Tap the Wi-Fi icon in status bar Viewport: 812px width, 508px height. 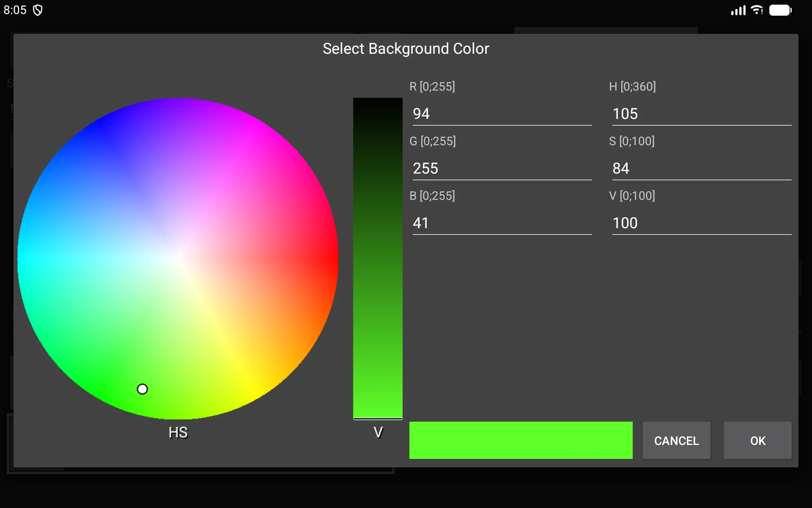point(757,10)
